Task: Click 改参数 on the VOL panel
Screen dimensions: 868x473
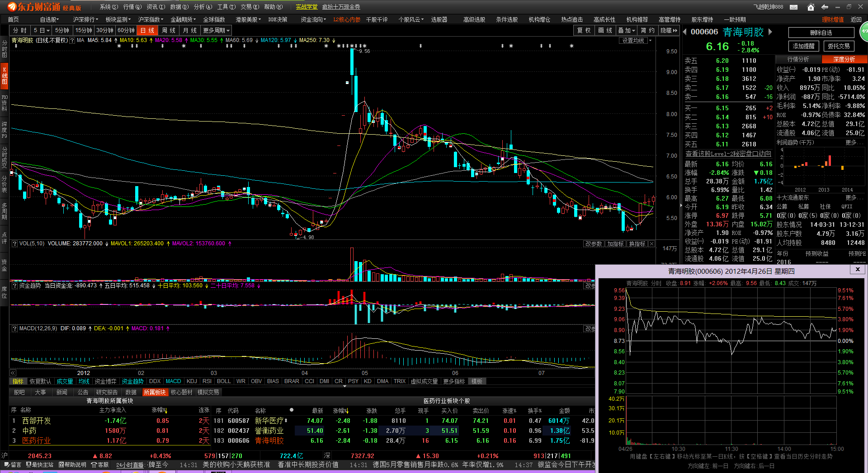Action: 594,244
